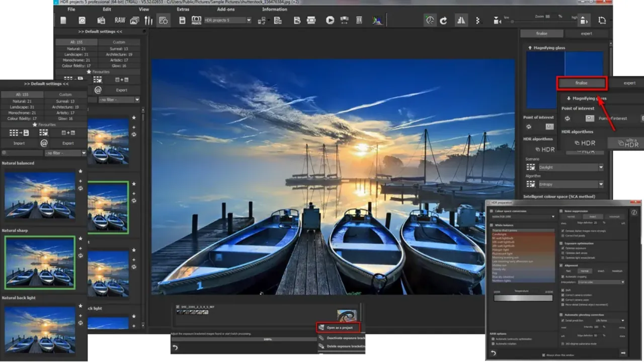Click the refresh icon beside Natural sharp thumbnail
Image resolution: width=644 pixels, height=362 pixels.
80,256
